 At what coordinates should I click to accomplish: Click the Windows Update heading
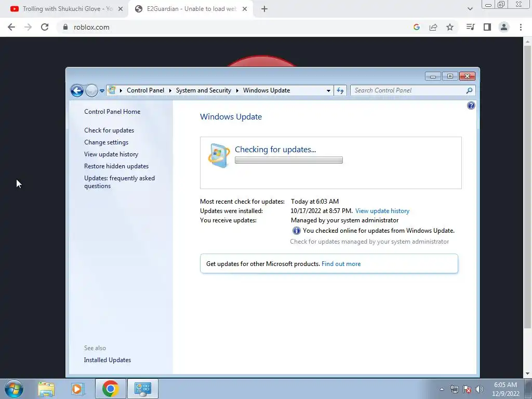[x=231, y=117]
